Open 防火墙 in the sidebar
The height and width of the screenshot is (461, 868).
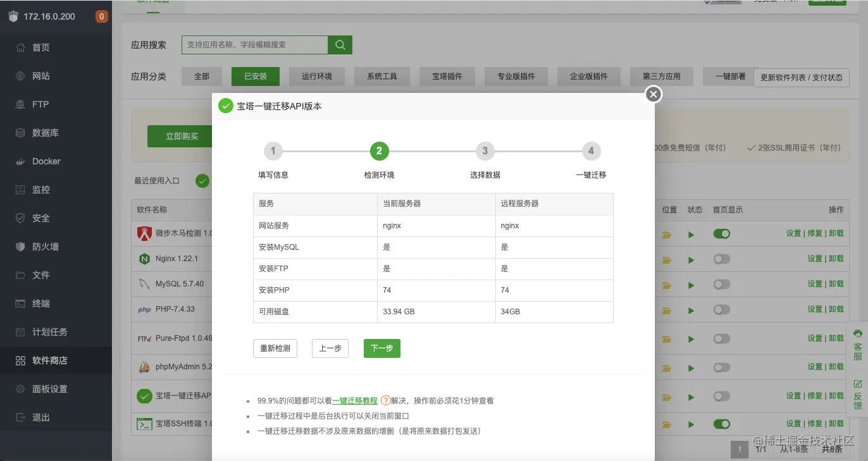[56, 247]
